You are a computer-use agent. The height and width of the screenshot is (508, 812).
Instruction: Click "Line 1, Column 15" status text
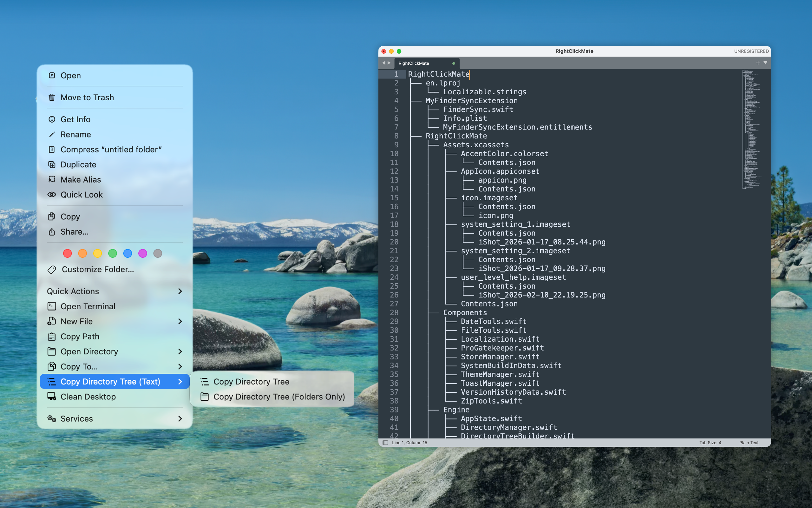click(409, 443)
